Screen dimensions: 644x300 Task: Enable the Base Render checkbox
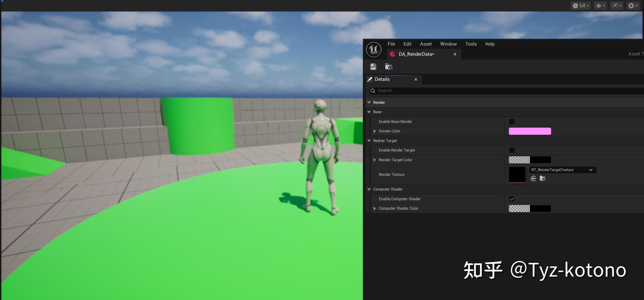tap(512, 121)
